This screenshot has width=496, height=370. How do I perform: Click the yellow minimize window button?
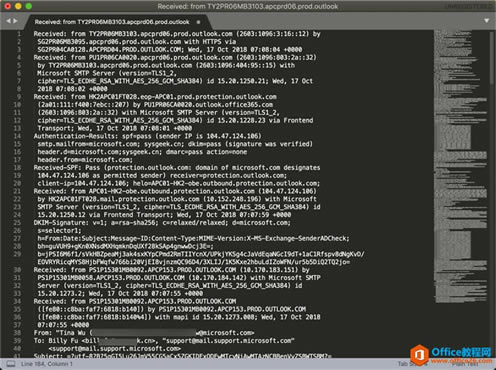[x=18, y=6]
